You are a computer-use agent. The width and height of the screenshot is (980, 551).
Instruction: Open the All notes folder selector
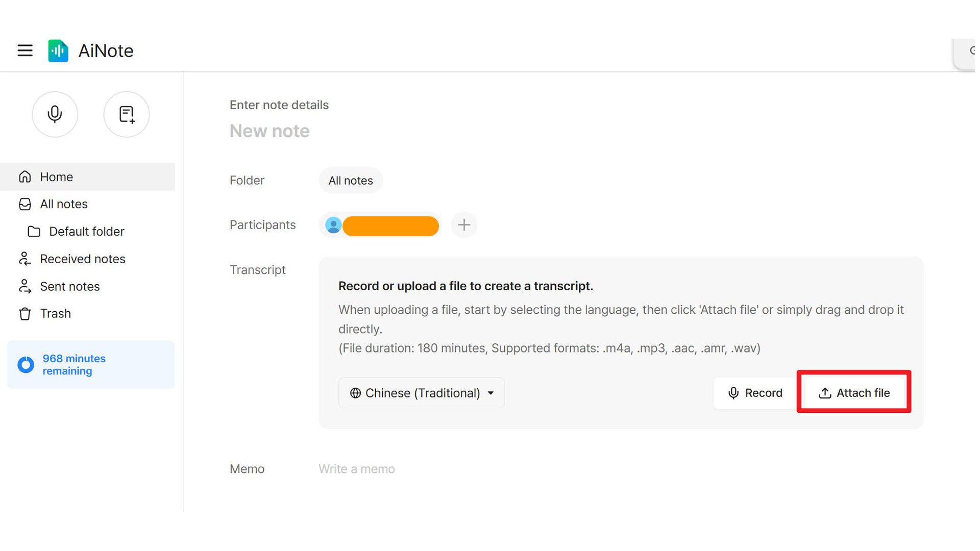[x=351, y=181]
